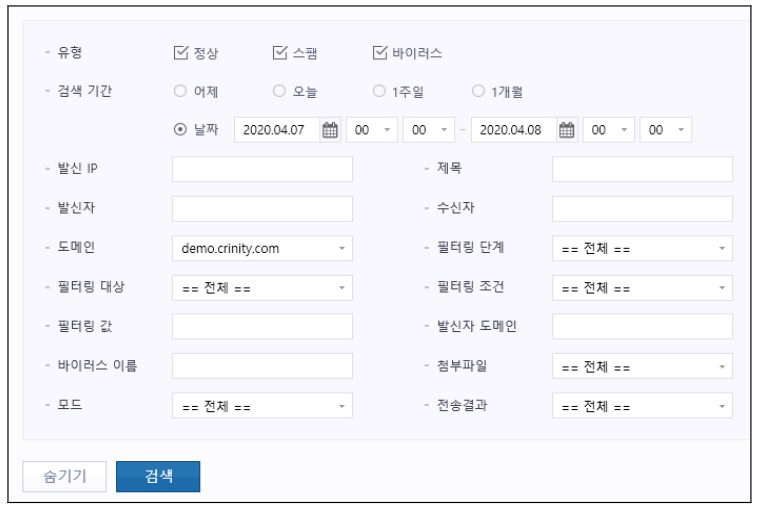The width and height of the screenshot is (757, 508).
Task: Open the end minute dropdown
Action: tap(666, 130)
